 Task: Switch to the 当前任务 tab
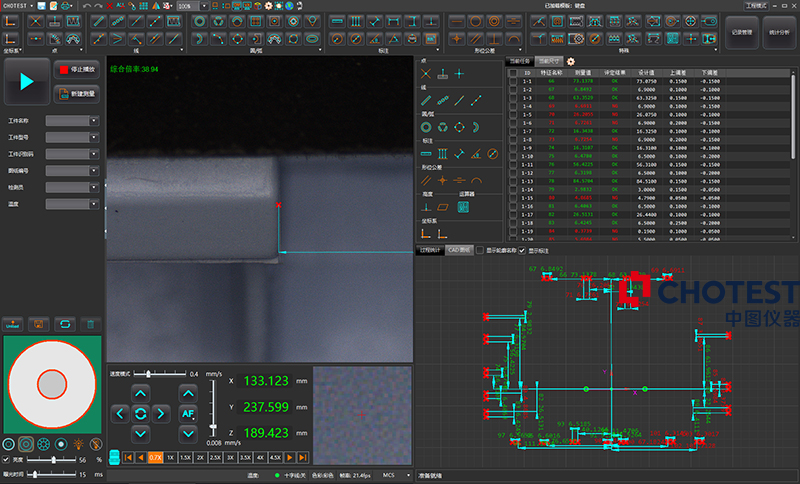[x=520, y=62]
